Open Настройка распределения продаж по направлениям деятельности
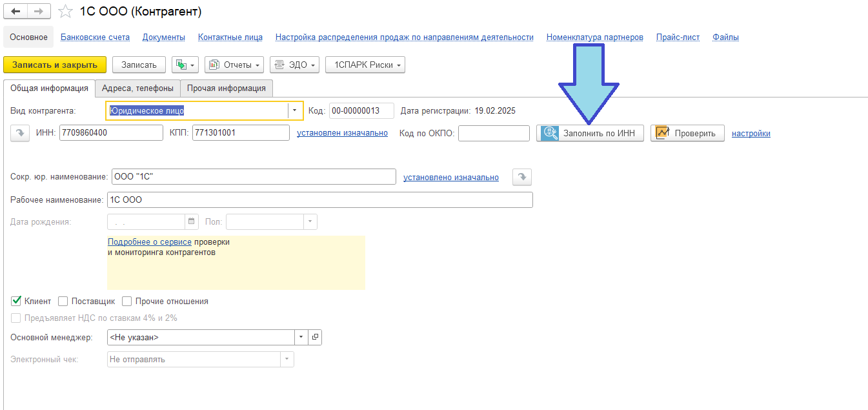 [x=405, y=37]
